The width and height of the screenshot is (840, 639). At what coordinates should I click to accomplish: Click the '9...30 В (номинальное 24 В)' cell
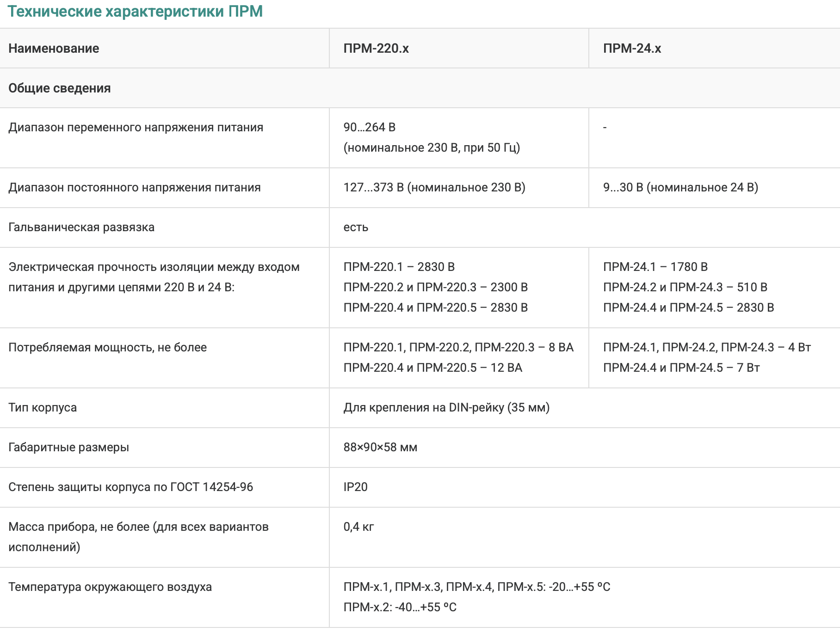click(680, 187)
